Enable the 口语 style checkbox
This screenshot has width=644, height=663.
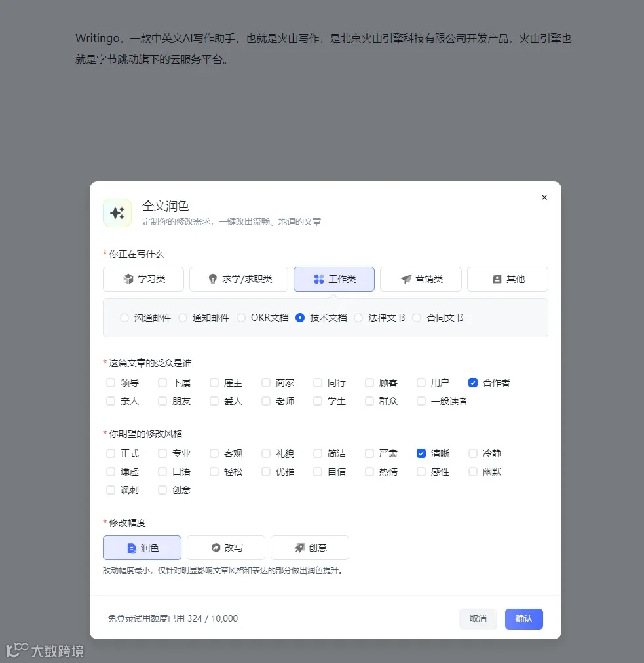(x=162, y=472)
